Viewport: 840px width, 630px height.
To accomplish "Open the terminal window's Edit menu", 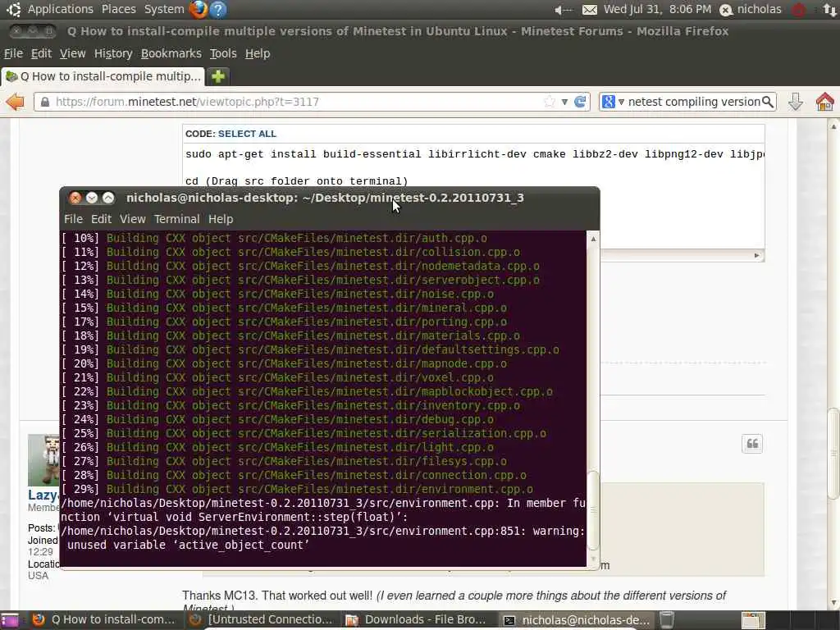I will [x=101, y=218].
